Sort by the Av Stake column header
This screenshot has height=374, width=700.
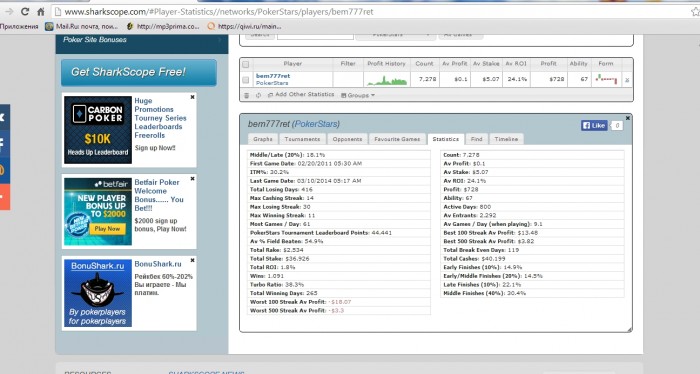[486, 64]
